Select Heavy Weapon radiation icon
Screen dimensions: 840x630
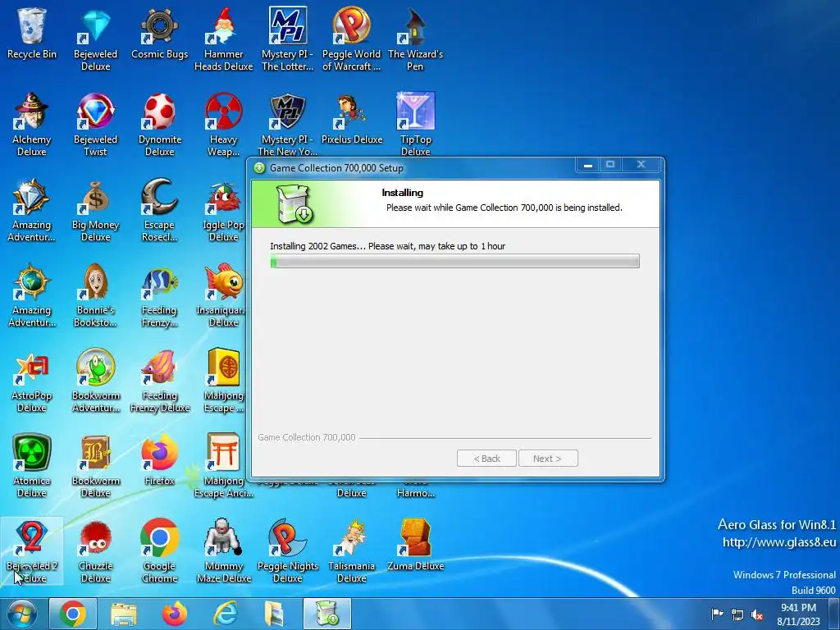223,125
